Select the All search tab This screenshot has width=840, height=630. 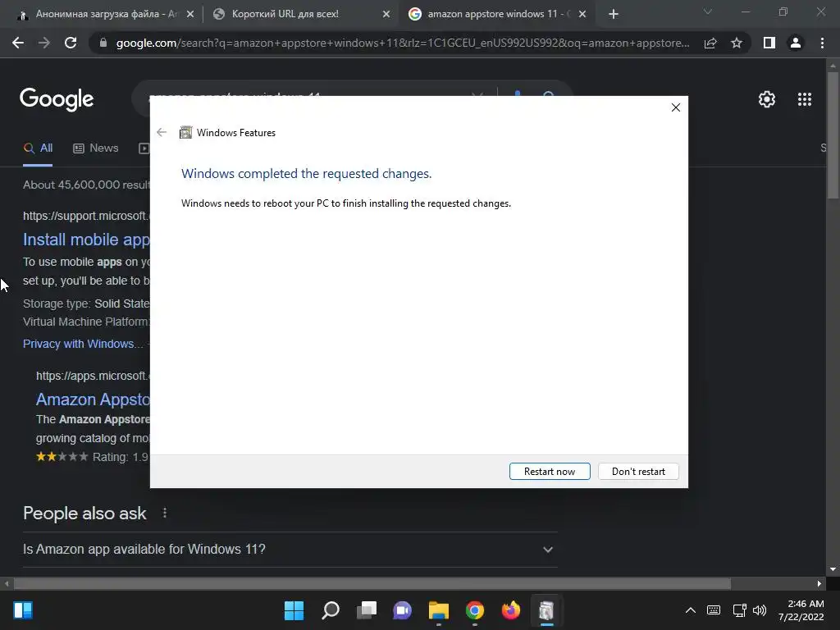pos(38,148)
